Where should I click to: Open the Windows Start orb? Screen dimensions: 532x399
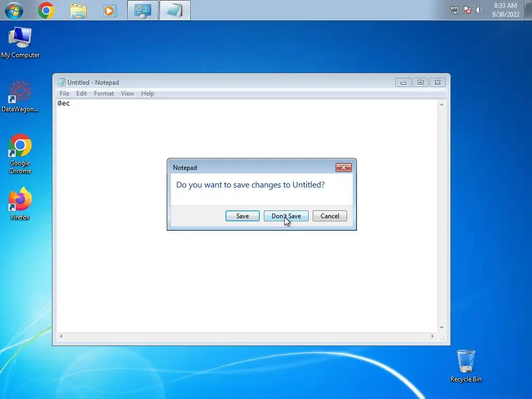click(x=14, y=10)
